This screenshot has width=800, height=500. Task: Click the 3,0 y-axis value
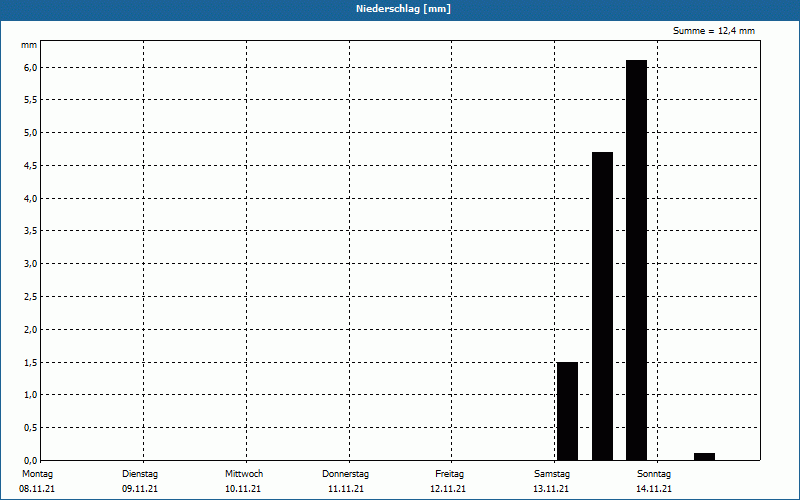(31, 264)
